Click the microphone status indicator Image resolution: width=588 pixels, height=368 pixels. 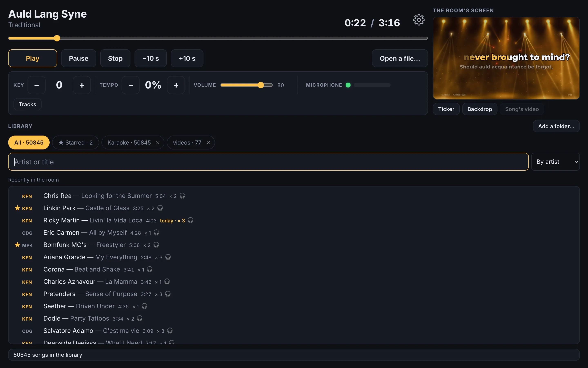click(x=348, y=85)
